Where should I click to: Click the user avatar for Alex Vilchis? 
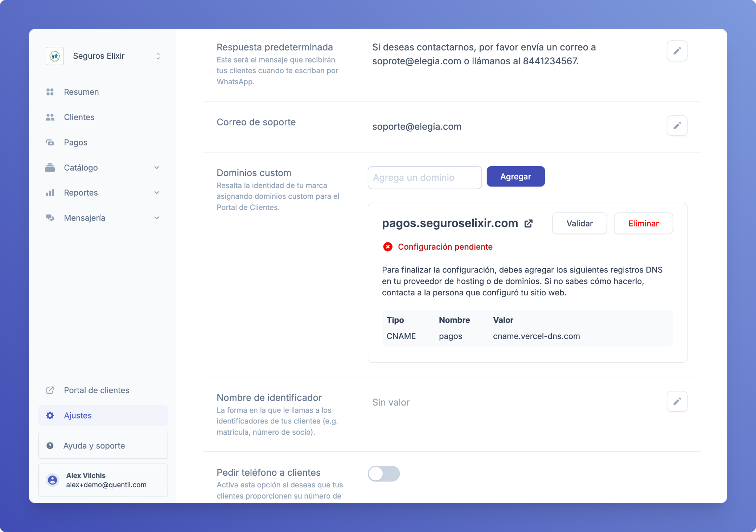tap(53, 480)
